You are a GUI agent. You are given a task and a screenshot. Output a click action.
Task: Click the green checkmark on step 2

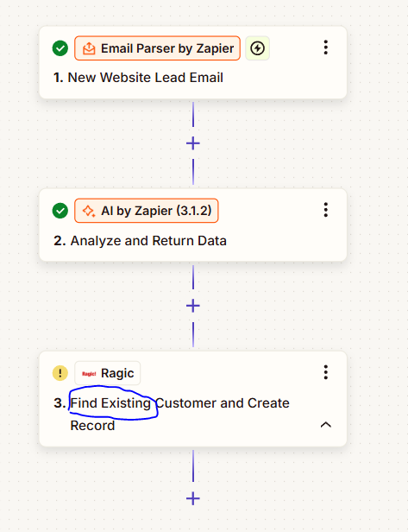click(x=60, y=211)
